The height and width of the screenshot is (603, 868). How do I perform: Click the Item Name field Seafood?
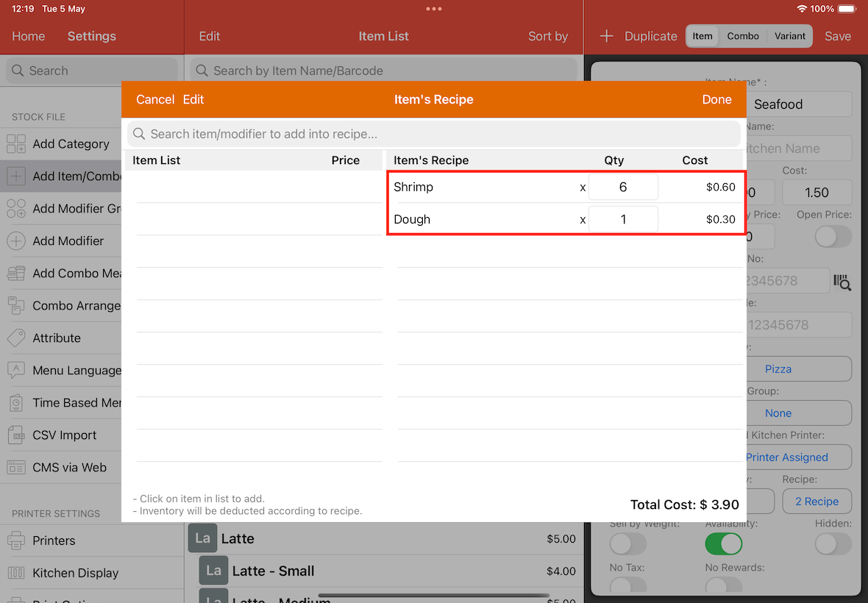pos(799,104)
